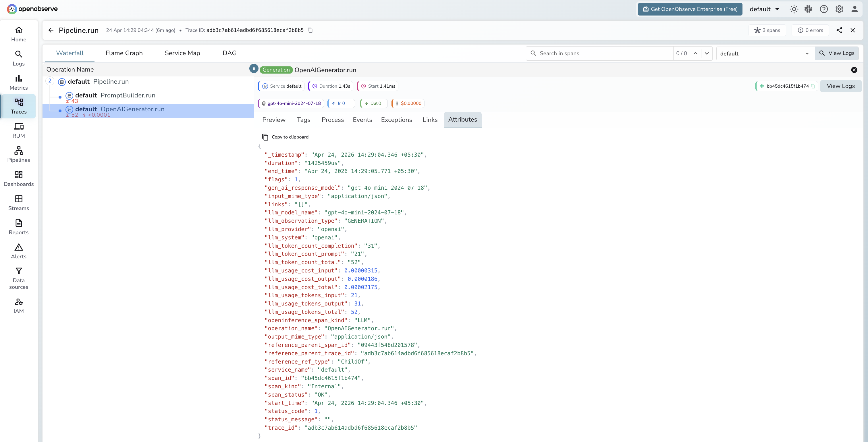Open the default organization dropdown
The height and width of the screenshot is (442, 868).
[x=764, y=9]
